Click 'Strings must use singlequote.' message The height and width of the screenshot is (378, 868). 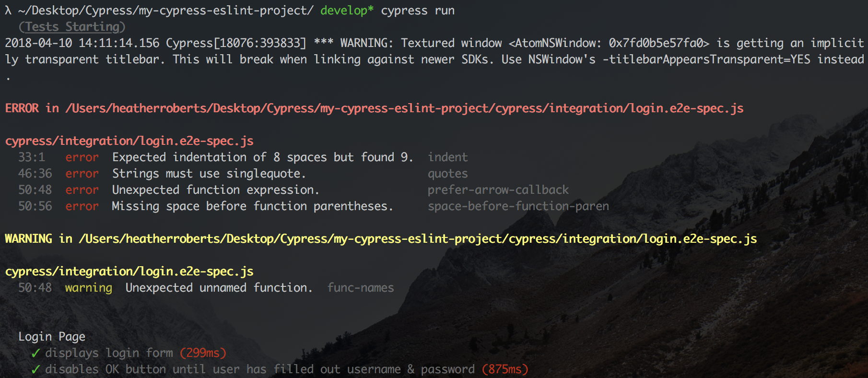(209, 174)
